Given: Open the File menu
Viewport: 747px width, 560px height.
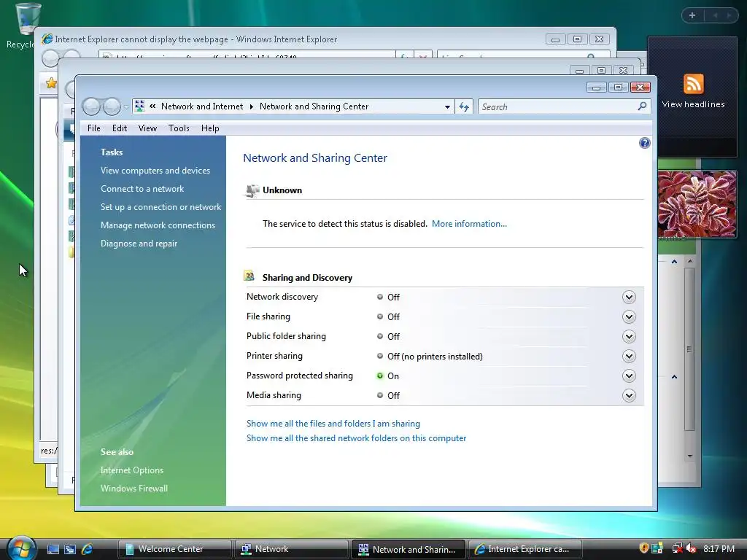Looking at the screenshot, I should coord(94,128).
